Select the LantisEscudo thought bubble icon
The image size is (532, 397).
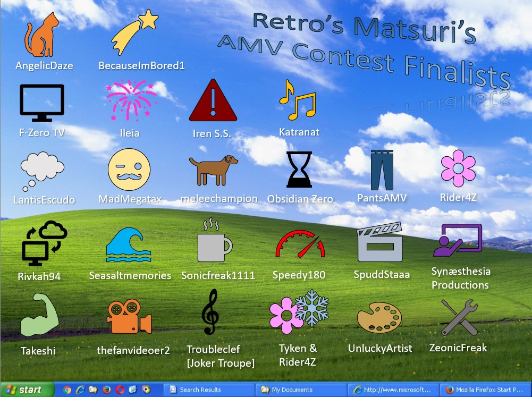(x=42, y=171)
